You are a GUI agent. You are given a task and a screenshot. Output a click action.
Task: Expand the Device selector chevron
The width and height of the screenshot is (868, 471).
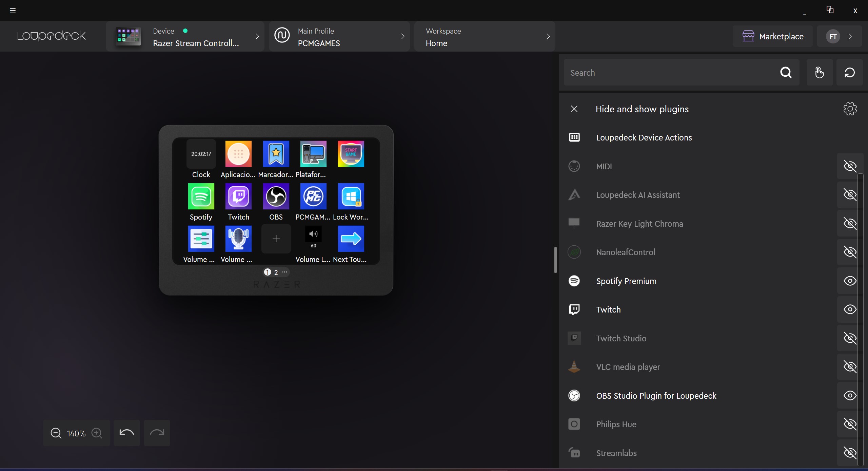(257, 36)
